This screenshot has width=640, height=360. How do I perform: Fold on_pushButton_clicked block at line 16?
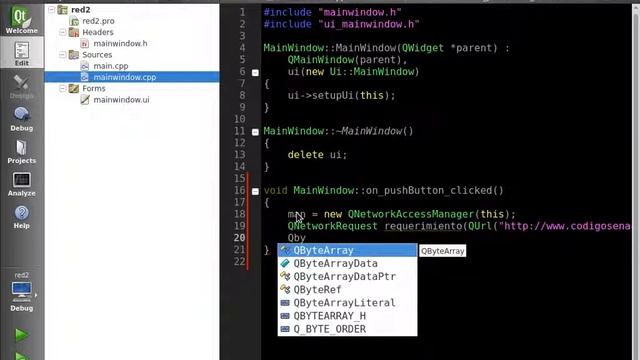coord(255,191)
